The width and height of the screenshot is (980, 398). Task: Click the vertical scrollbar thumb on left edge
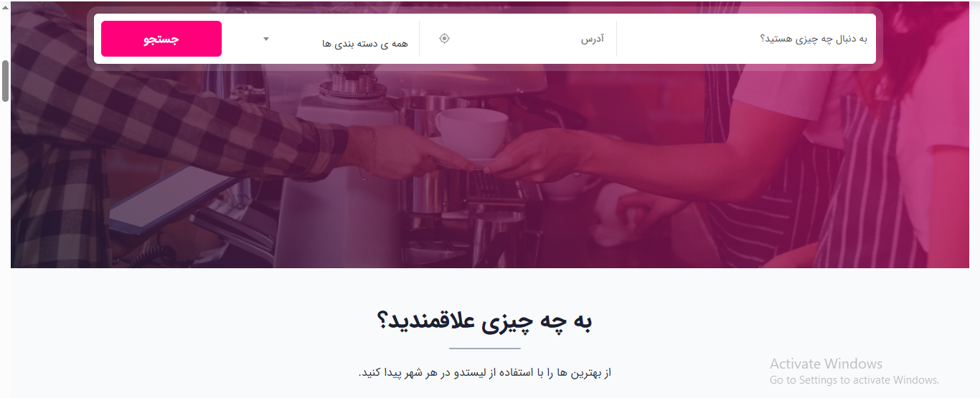click(x=5, y=81)
